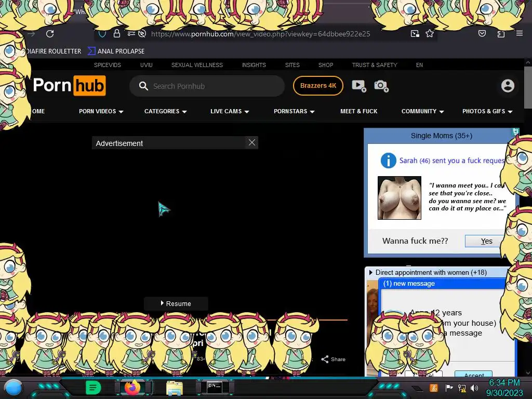
Task: Click the Brazzers 4K button
Action: coord(318,86)
